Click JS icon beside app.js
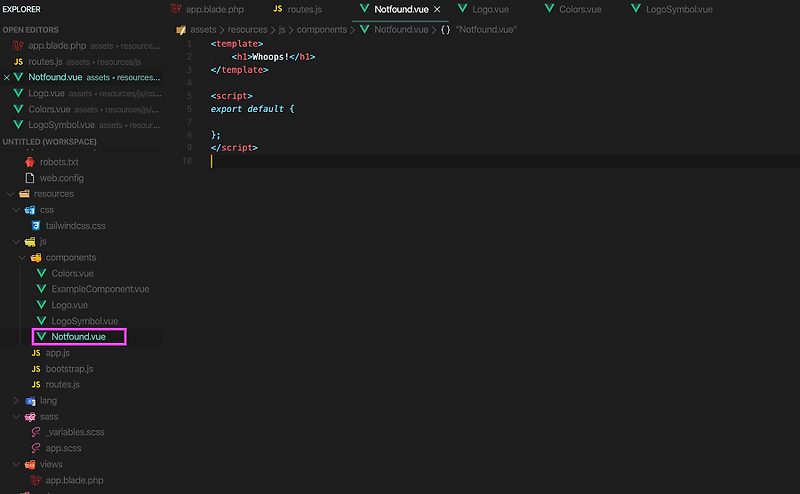 (x=36, y=353)
